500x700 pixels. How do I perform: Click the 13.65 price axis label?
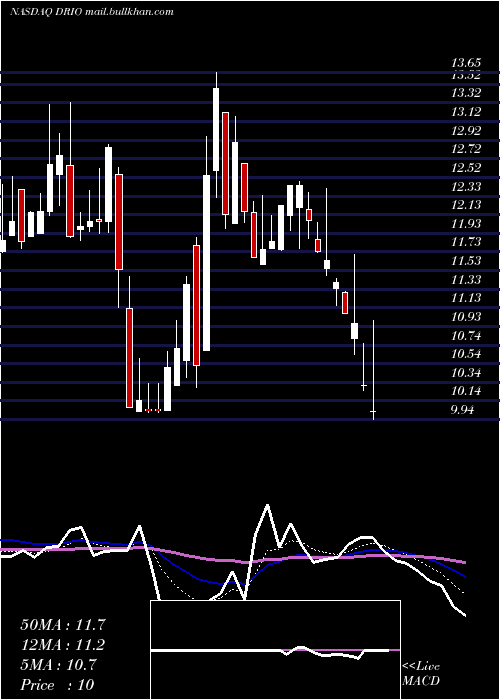pyautogui.click(x=466, y=64)
